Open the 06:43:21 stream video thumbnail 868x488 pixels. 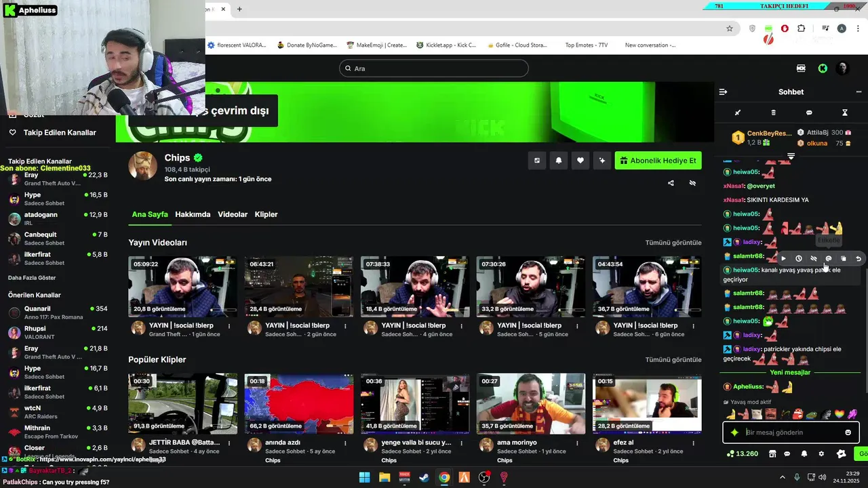coord(298,287)
